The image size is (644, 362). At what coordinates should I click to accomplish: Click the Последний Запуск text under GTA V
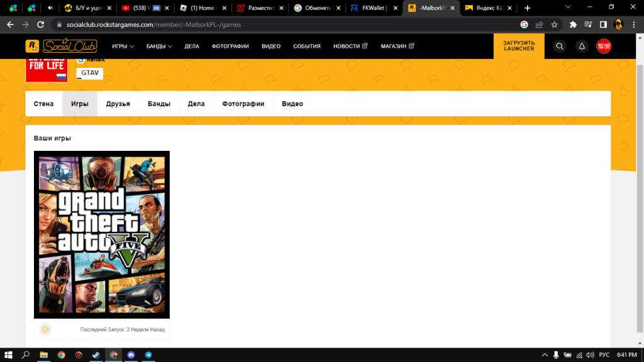pos(123,329)
